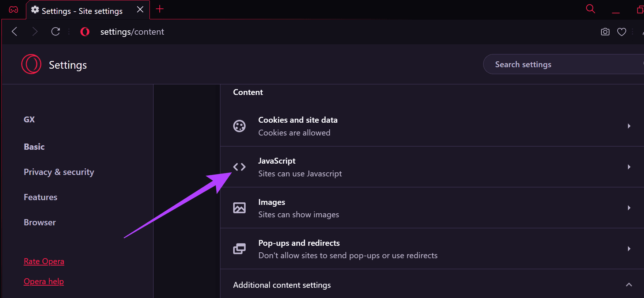
Task: Open Images settings row arrow
Action: 629,208
